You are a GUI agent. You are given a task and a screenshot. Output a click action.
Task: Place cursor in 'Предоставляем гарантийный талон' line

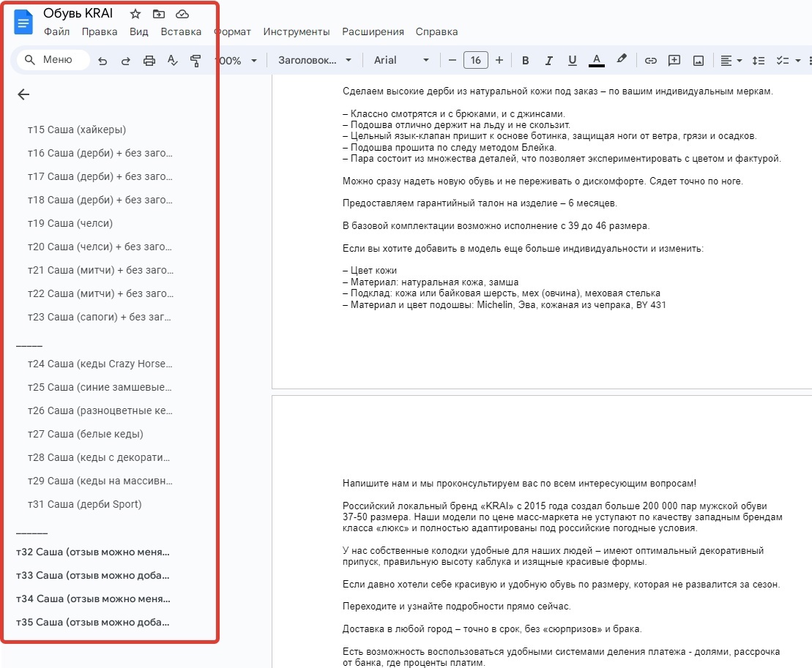[x=480, y=203]
